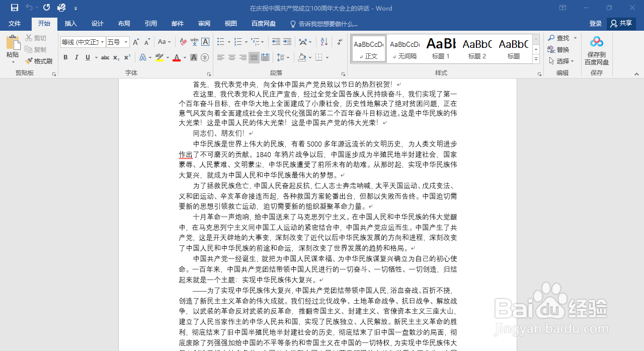Open the Baidu Netdisk (百度网盘) tab
Image resolution: width=644 pixels, height=351 pixels.
[x=264, y=24]
